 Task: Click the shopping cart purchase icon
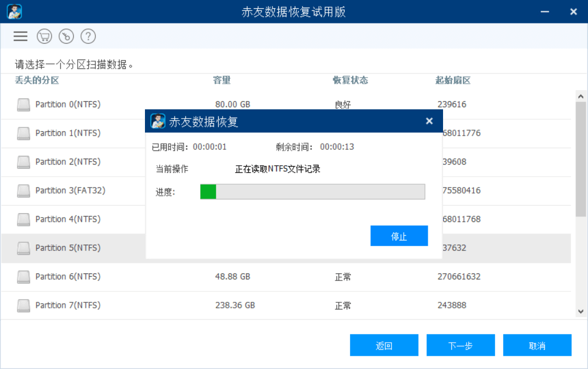point(44,36)
